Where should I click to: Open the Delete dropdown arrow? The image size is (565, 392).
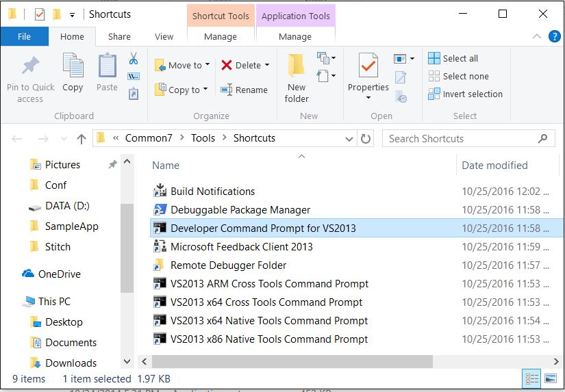(x=266, y=65)
